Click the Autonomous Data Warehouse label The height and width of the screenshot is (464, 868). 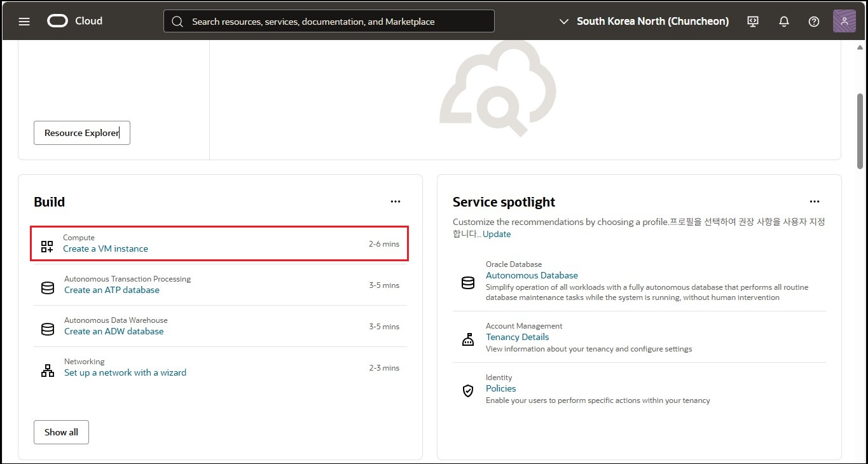[116, 320]
